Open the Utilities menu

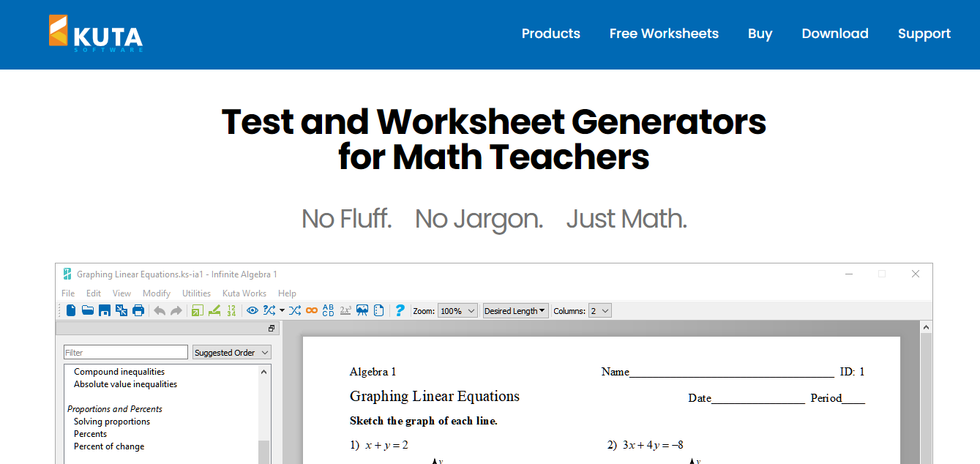click(196, 293)
